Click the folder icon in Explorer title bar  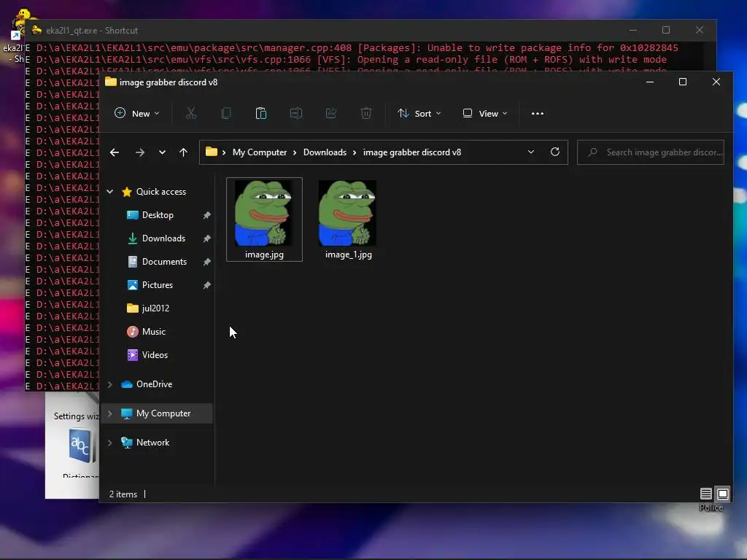(111, 82)
